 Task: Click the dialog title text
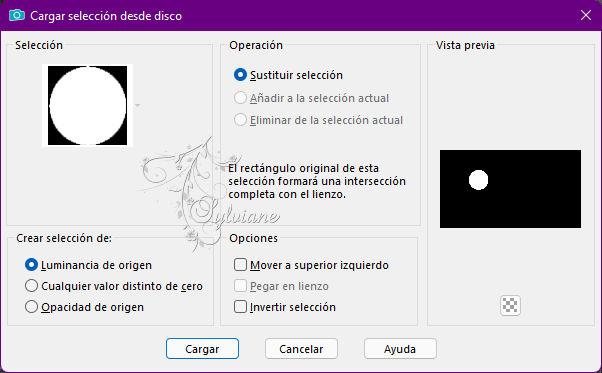(106, 16)
